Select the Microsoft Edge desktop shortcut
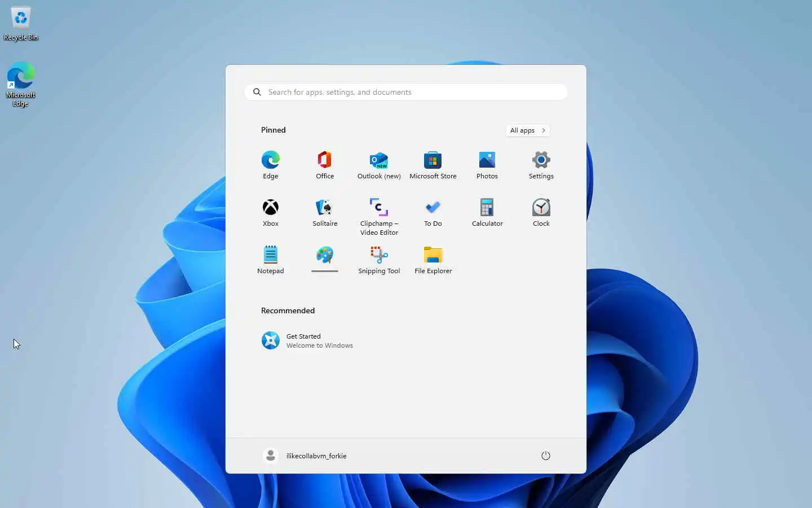This screenshot has width=812, height=508. (x=21, y=84)
